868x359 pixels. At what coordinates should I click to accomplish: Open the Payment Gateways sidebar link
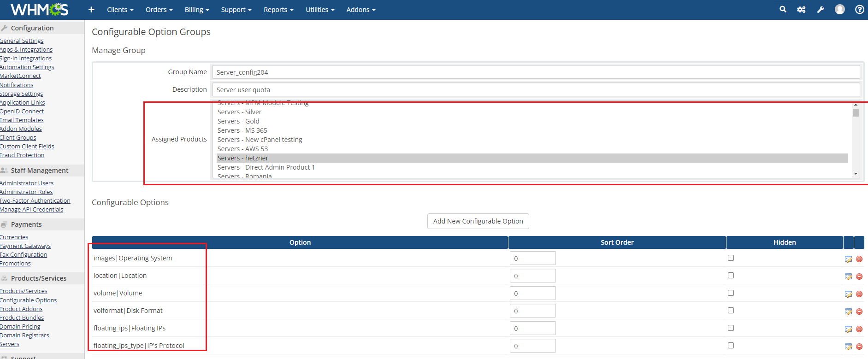pos(25,246)
